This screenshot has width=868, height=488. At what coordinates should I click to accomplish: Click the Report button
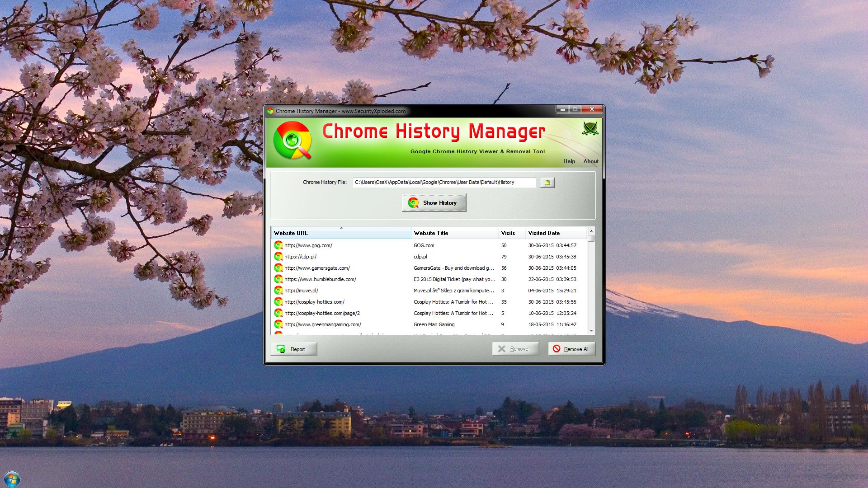click(x=294, y=349)
